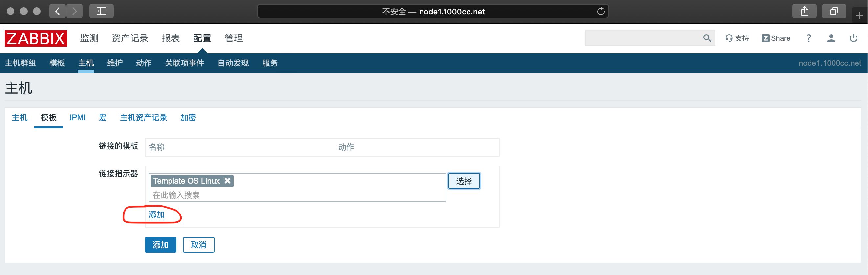Open the user profile icon
Screen dimensions: 868x275
831,38
